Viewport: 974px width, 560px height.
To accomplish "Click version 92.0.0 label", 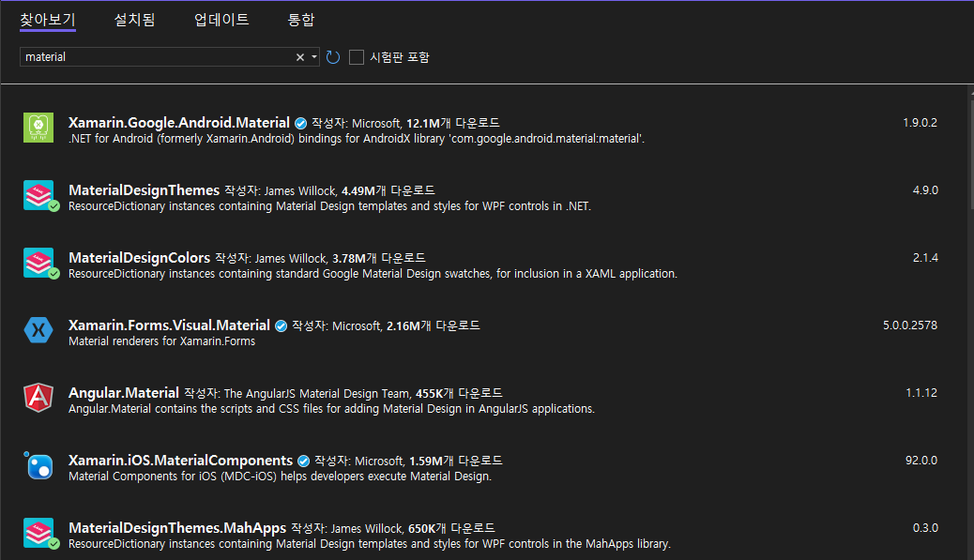I will pos(921,462).
